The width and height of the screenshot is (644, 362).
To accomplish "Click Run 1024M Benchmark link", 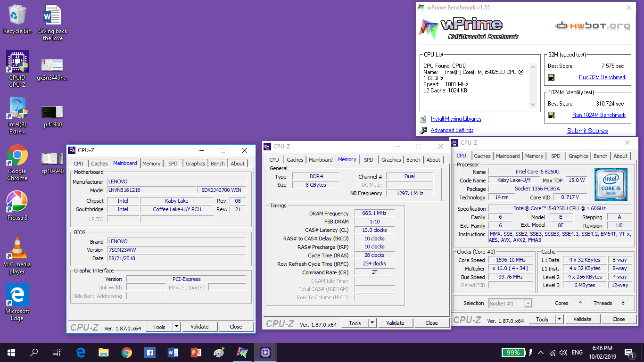I will (599, 115).
